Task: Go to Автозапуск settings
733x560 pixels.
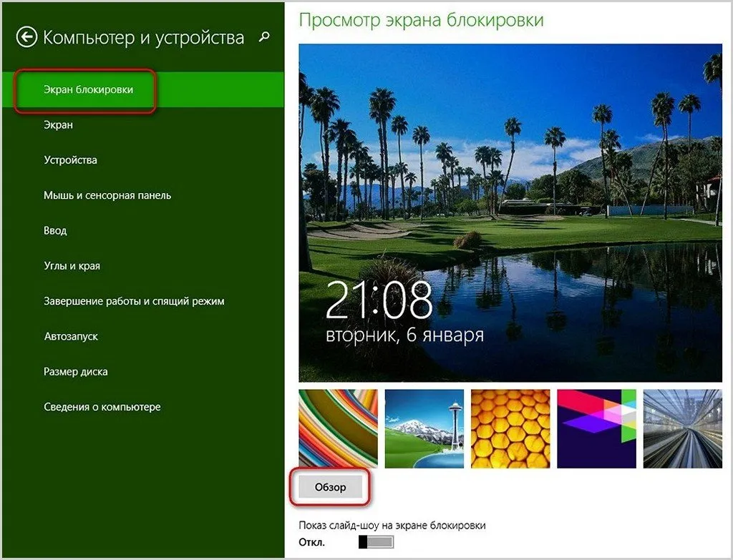Action: (71, 336)
